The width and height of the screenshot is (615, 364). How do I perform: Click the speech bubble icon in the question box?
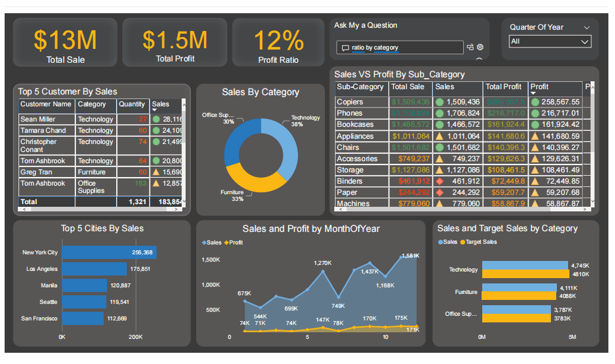click(345, 48)
